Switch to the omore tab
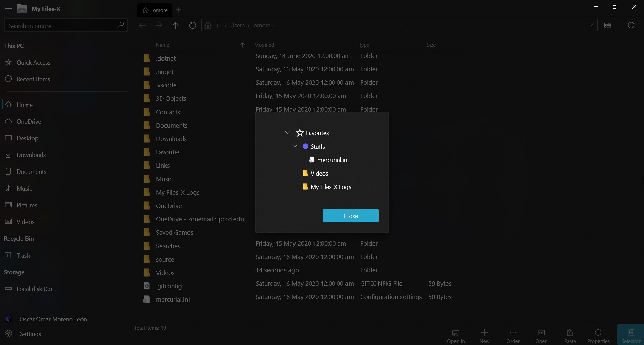 tap(155, 10)
